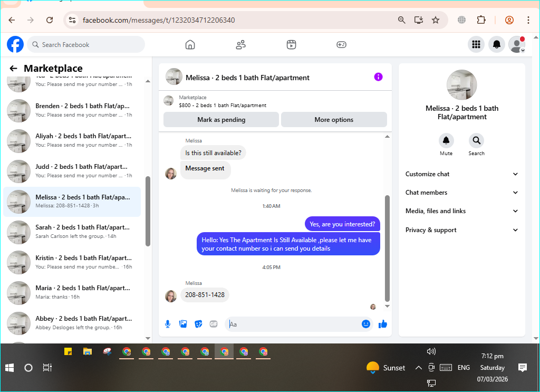Bookmark this page with the star
The width and height of the screenshot is (540, 392).
[x=435, y=20]
